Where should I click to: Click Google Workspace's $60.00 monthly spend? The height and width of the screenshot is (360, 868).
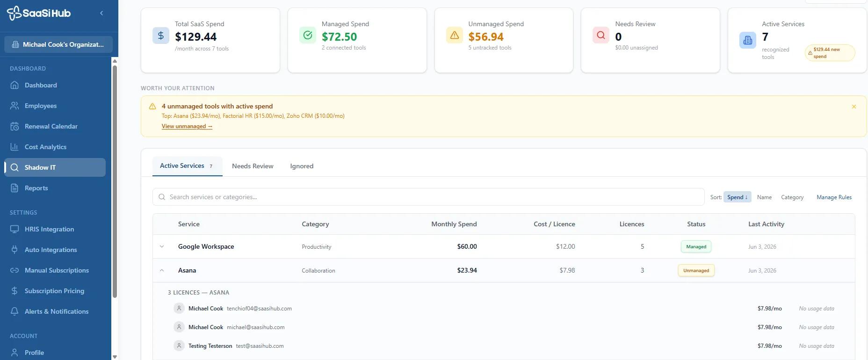coord(467,246)
